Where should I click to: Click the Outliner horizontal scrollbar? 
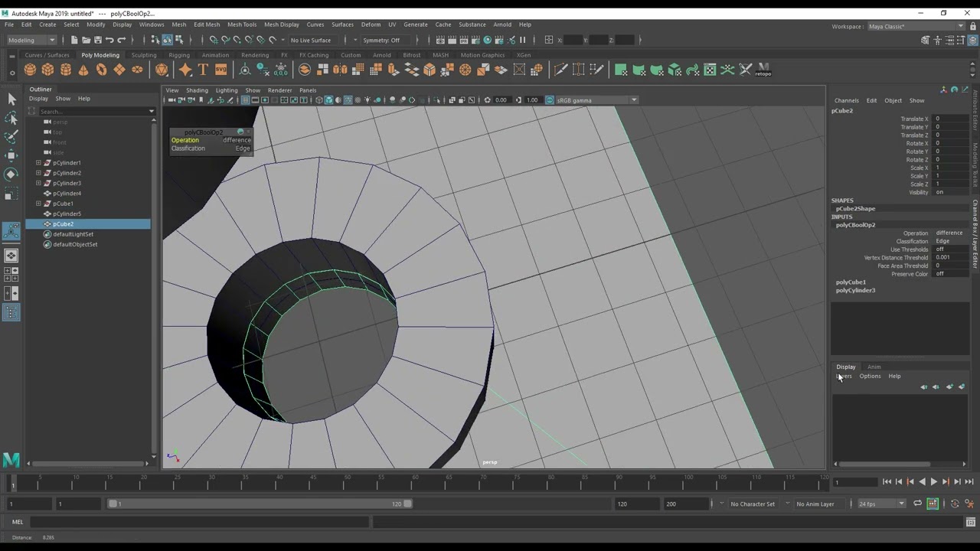click(88, 463)
